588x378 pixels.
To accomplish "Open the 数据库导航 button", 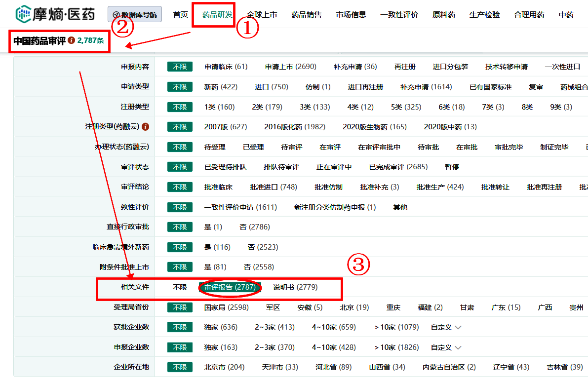I will [x=135, y=15].
